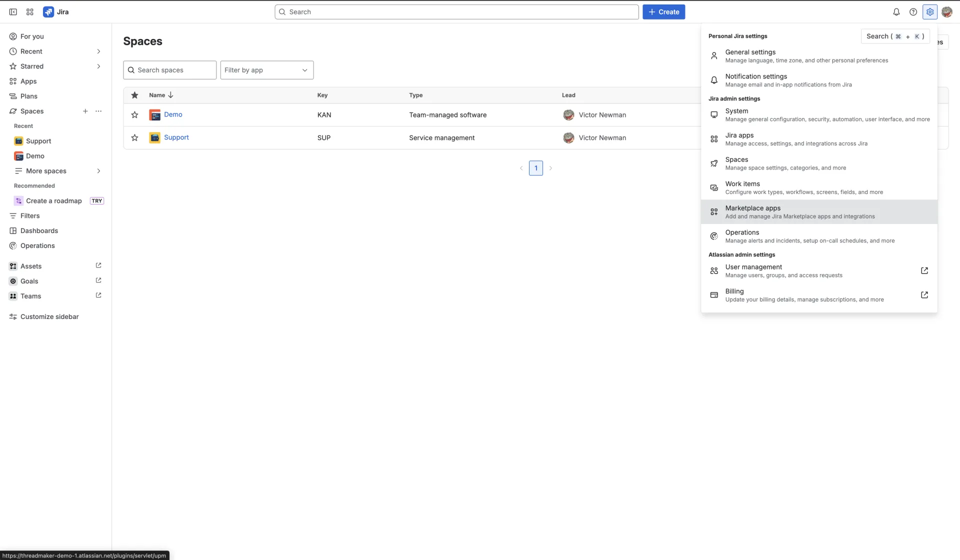Go to the previous page arrow in pagination
Screen dimensions: 960x560
tap(521, 168)
